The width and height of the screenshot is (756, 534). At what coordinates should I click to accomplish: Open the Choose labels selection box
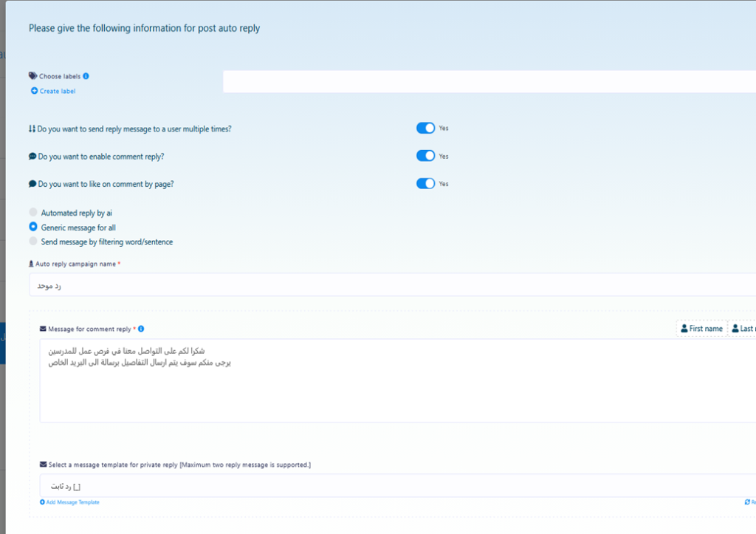[487, 82]
